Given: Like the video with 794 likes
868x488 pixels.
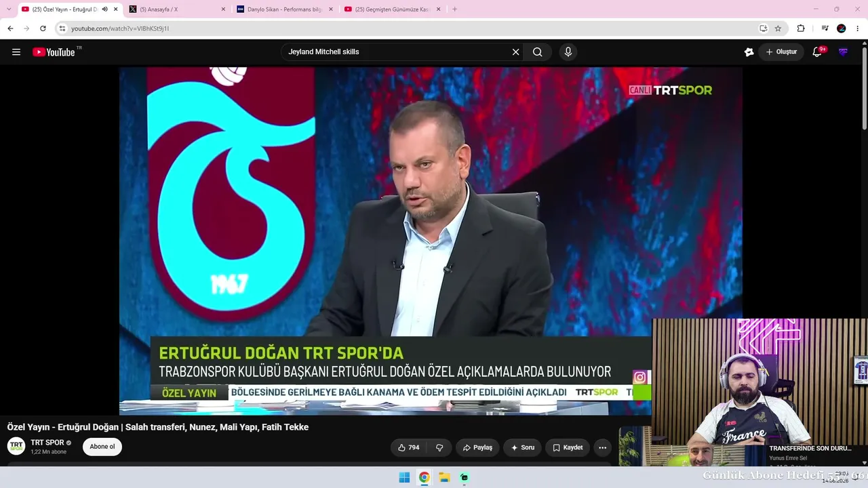Looking at the screenshot, I should [x=409, y=447].
